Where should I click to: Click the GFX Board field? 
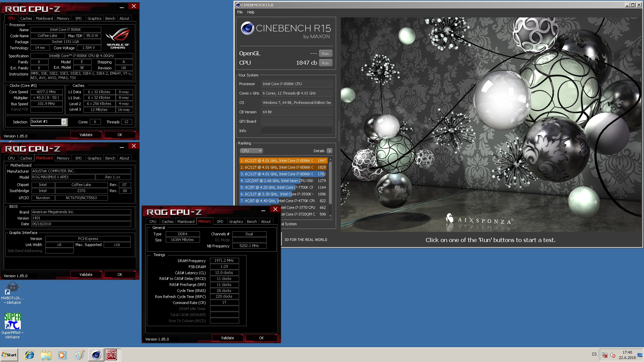297,121
